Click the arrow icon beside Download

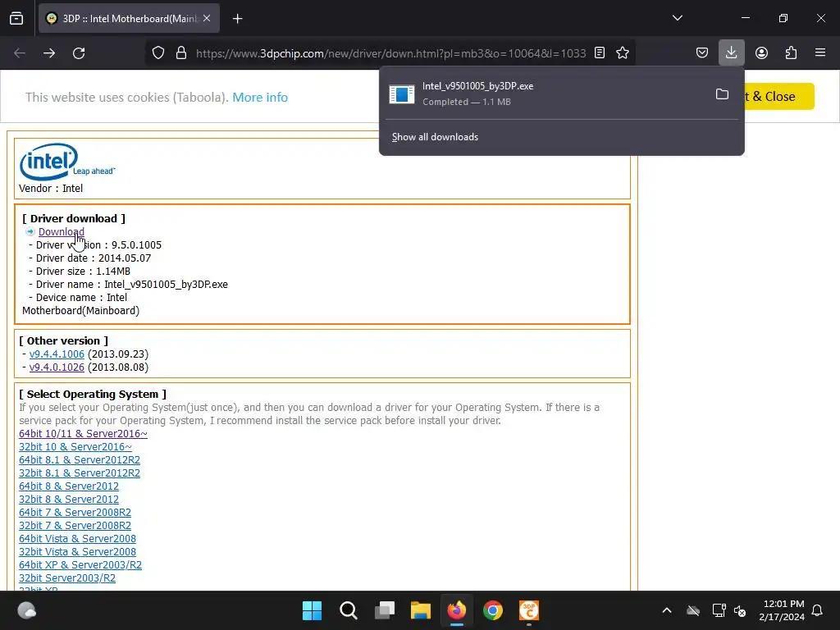[30, 232]
